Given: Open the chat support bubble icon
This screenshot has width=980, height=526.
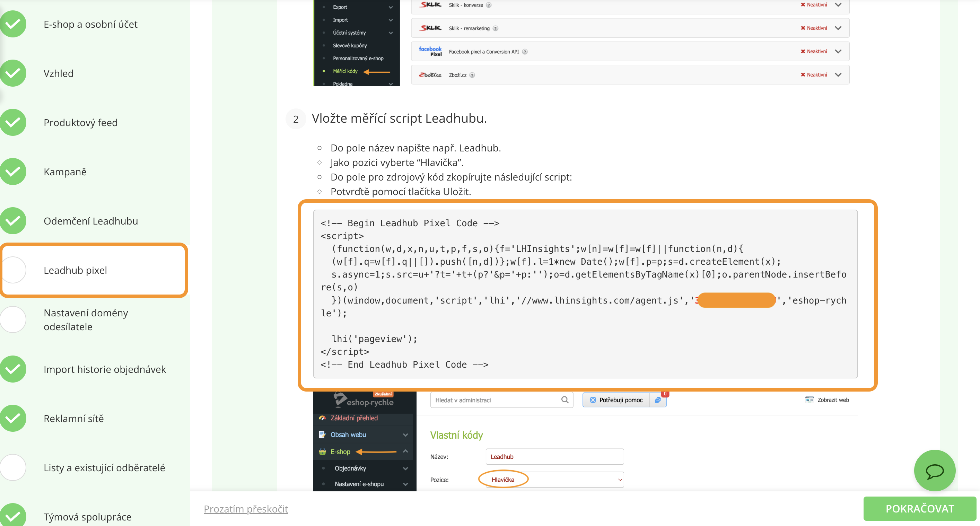Looking at the screenshot, I should pyautogui.click(x=934, y=471).
